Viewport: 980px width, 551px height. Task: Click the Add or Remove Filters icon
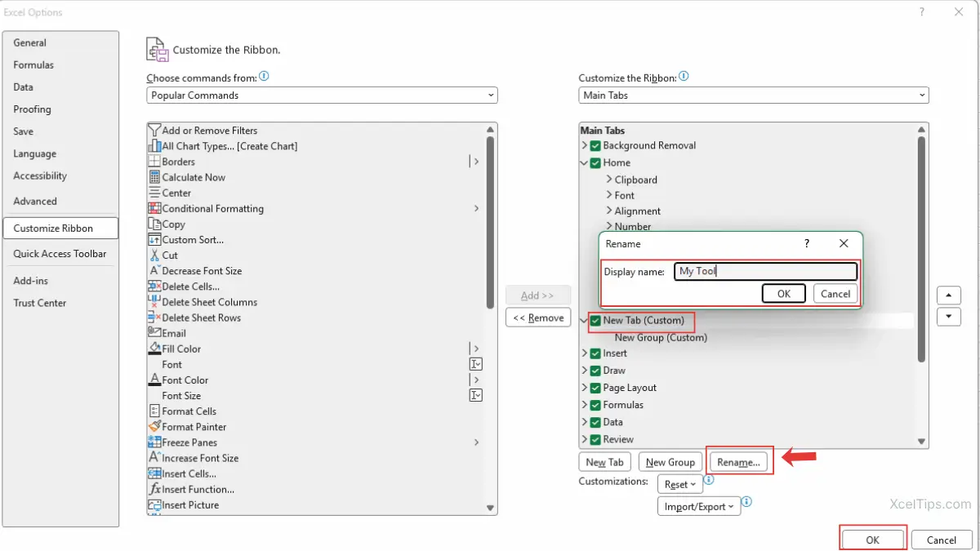pos(154,131)
